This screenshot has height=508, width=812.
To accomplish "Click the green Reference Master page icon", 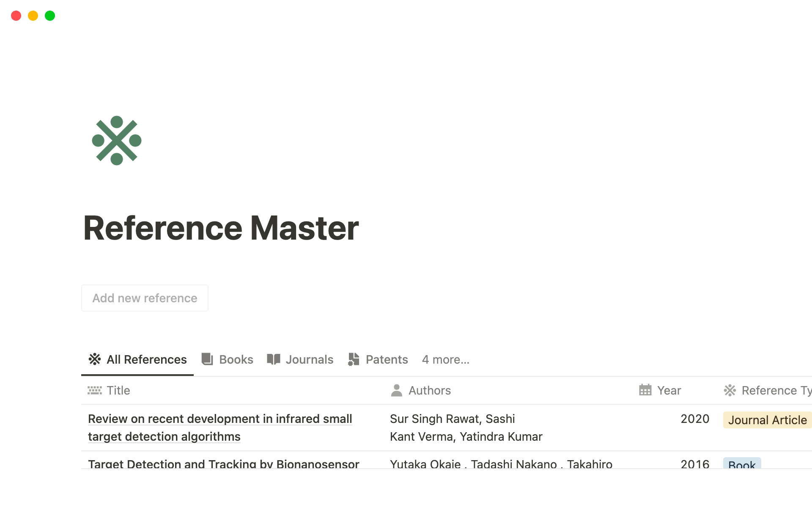I will (x=117, y=141).
